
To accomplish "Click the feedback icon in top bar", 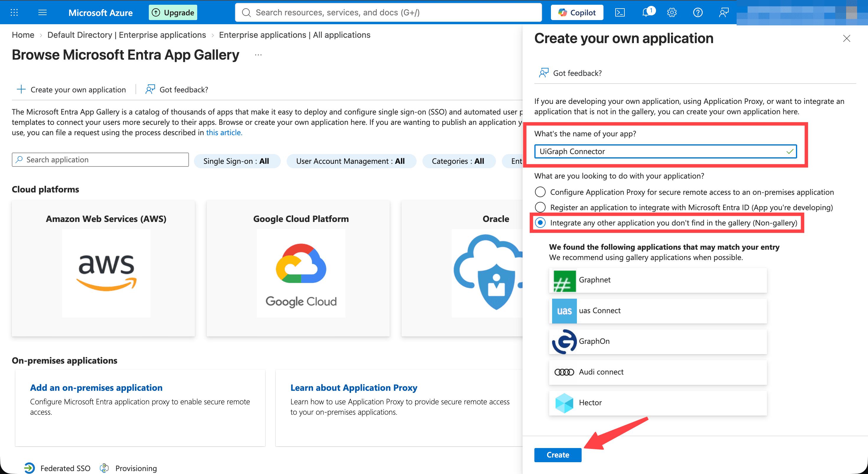I will tap(724, 12).
